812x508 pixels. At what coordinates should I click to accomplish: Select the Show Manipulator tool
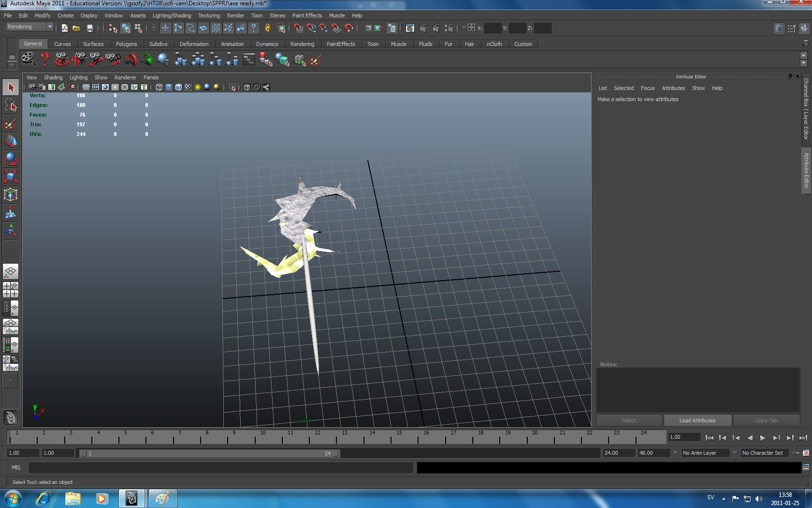[11, 230]
